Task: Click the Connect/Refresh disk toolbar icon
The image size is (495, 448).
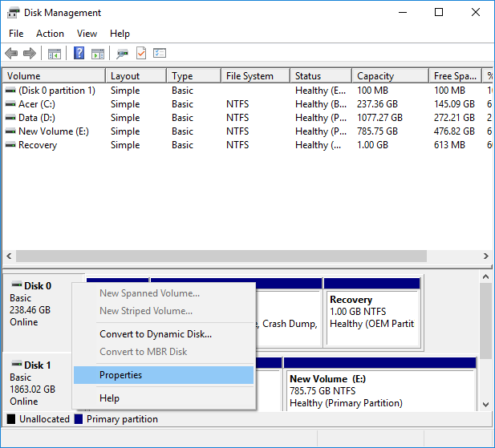Action: pyautogui.click(x=122, y=54)
